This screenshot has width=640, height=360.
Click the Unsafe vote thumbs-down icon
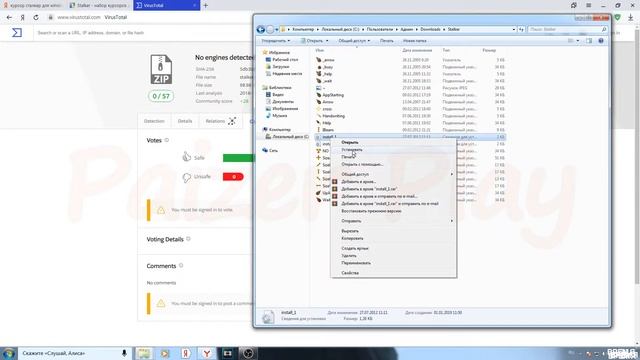click(187, 178)
